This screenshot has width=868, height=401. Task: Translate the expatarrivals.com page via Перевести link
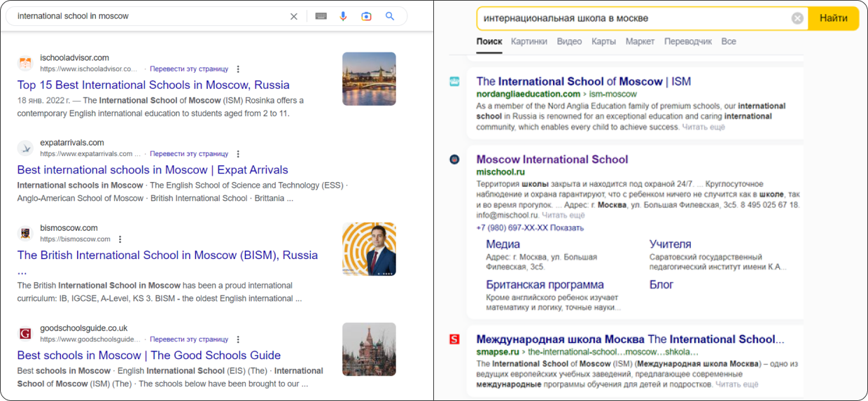tap(189, 154)
